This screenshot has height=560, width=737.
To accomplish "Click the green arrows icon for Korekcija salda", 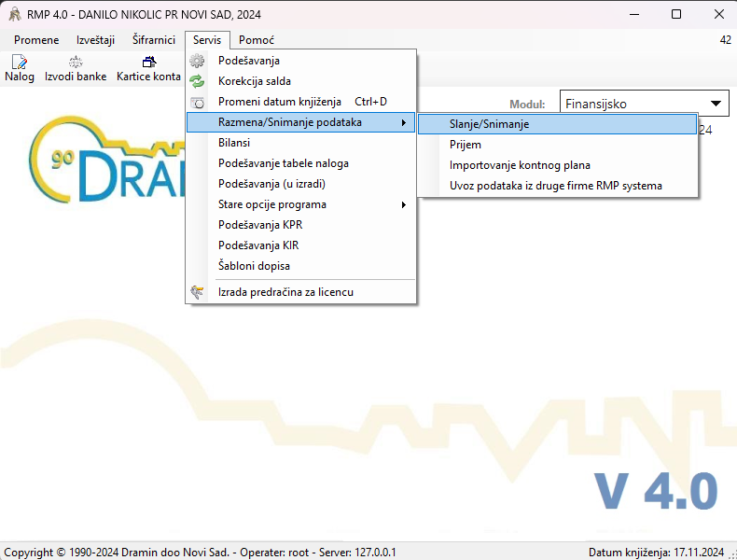I will click(197, 81).
